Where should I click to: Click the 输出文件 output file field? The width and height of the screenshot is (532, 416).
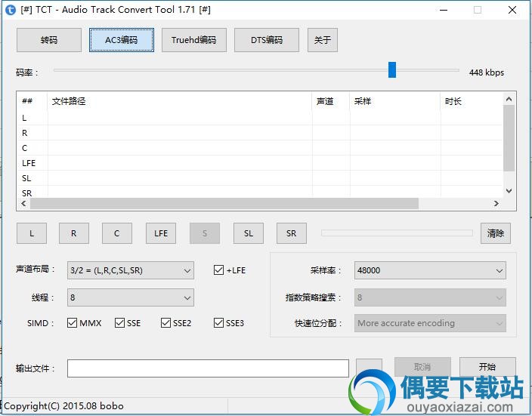(x=208, y=368)
